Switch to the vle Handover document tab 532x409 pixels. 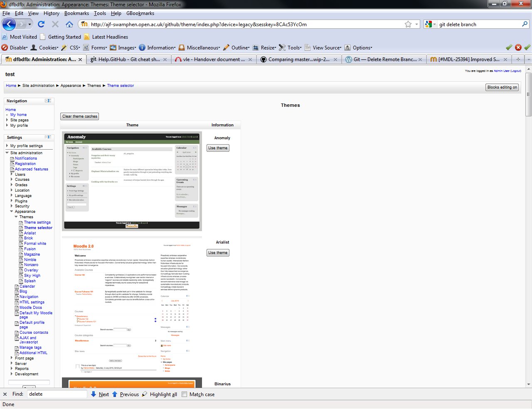click(x=214, y=59)
